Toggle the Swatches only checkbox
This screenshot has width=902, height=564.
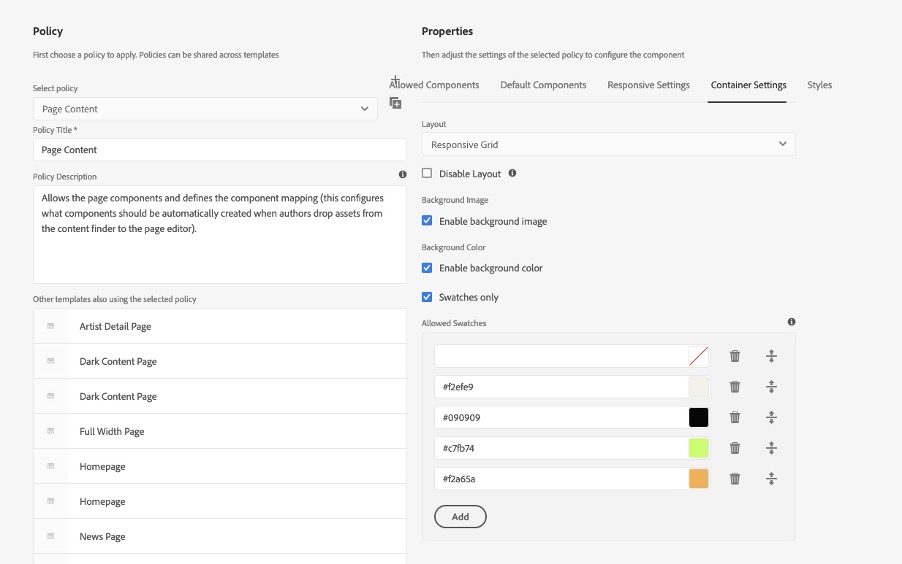click(427, 297)
